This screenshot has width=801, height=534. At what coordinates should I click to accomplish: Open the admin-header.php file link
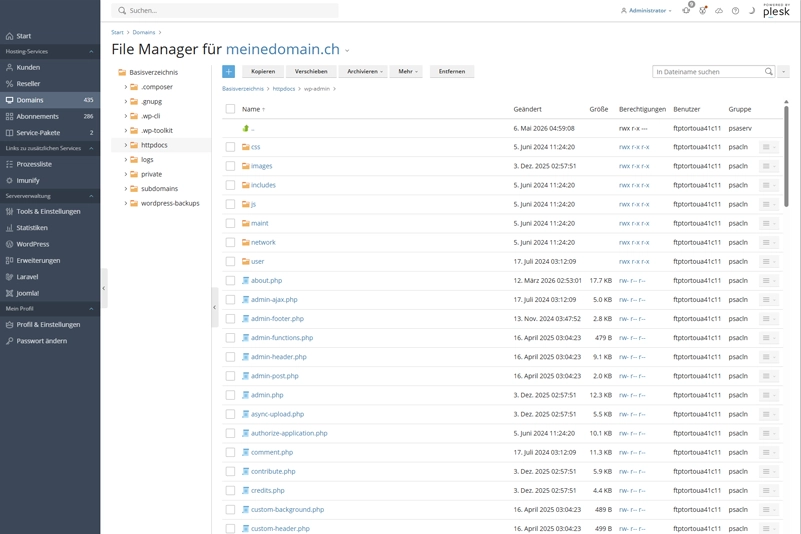point(278,357)
